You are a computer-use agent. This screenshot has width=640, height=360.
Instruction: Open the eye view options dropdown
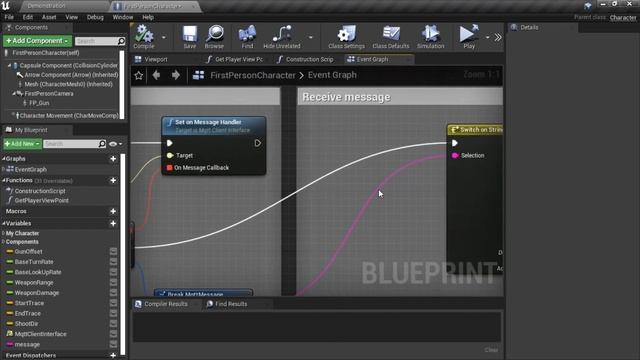(116, 144)
